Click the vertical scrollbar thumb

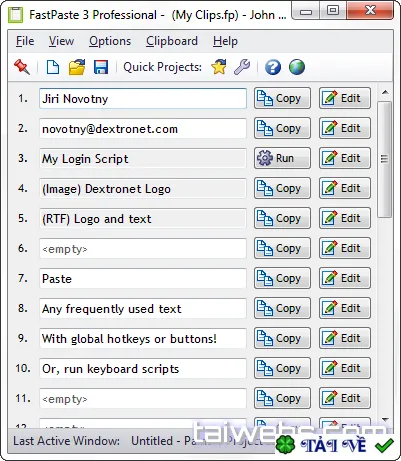(x=385, y=160)
